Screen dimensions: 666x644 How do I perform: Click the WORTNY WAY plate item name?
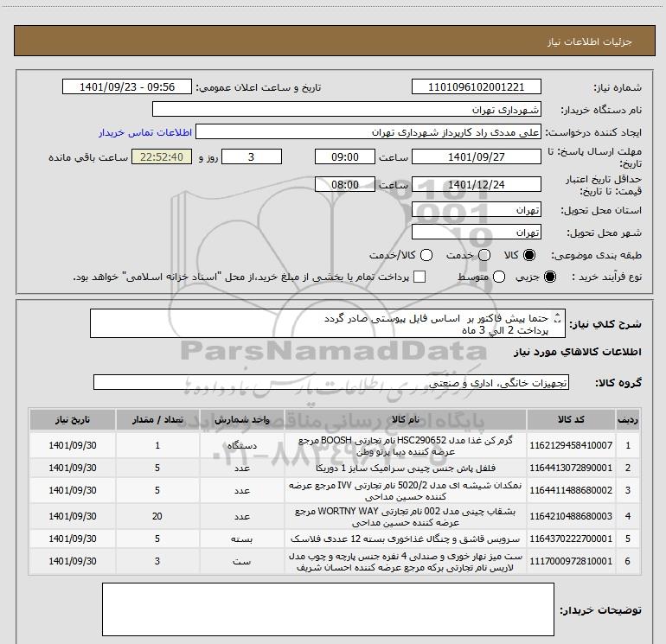click(x=405, y=516)
